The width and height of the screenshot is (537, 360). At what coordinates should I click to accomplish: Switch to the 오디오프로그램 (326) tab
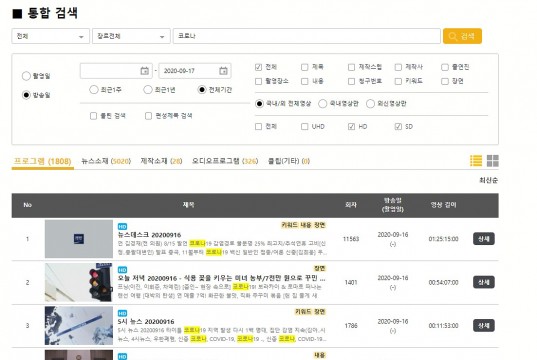[225, 161]
